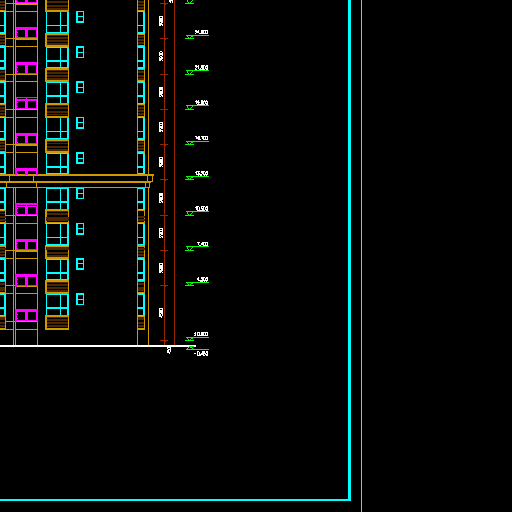Select the 13.200 elevation marker near the cornice
Viewport: 512px width, 512px height.
click(x=197, y=176)
